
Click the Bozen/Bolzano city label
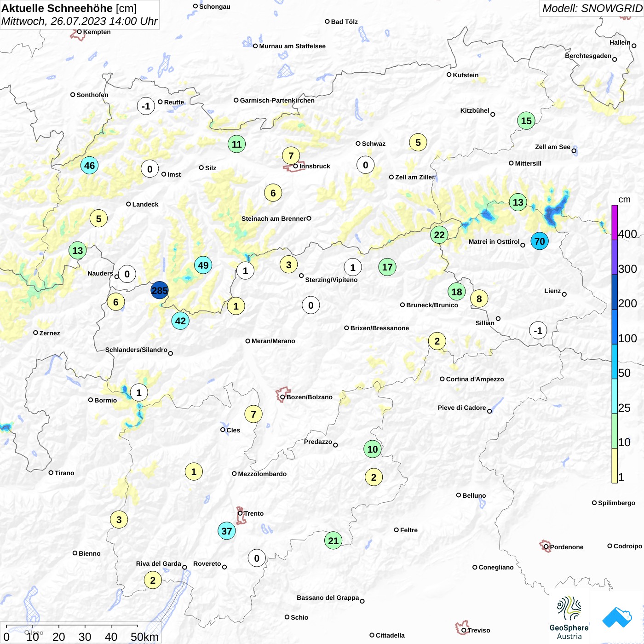tap(310, 397)
